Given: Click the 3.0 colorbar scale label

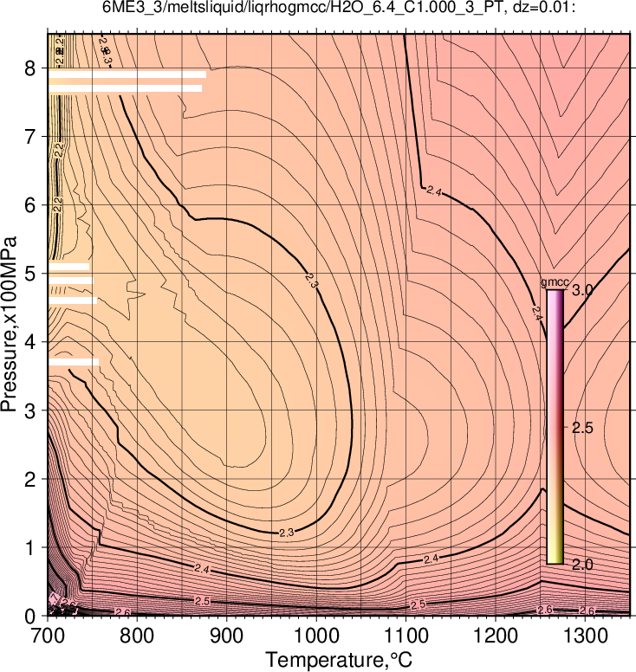Looking at the screenshot, I should tap(582, 290).
